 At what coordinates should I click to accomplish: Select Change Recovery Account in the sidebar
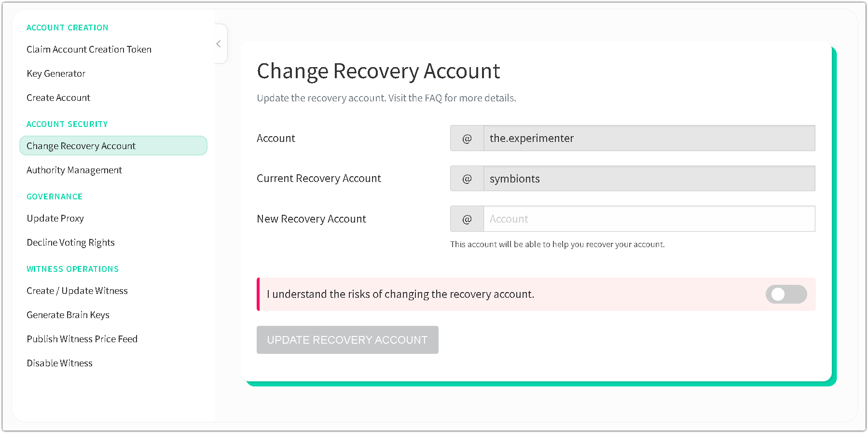81,146
